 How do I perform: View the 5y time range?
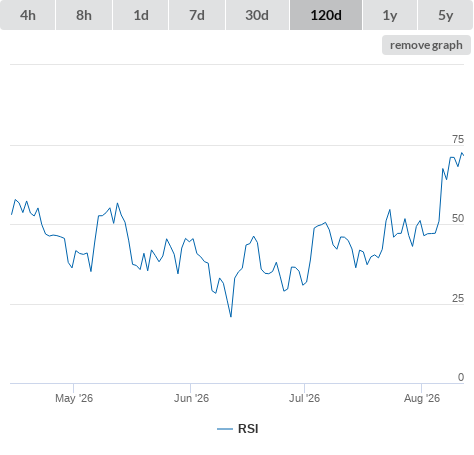445,15
